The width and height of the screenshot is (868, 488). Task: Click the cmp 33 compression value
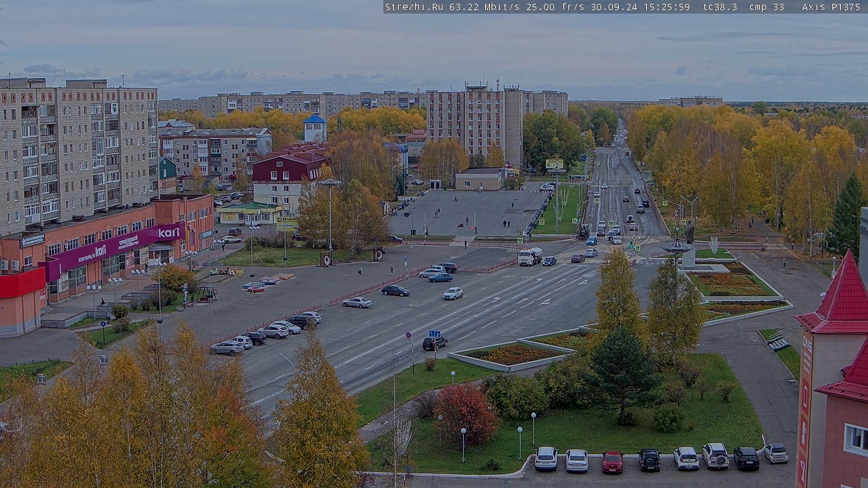tap(767, 7)
